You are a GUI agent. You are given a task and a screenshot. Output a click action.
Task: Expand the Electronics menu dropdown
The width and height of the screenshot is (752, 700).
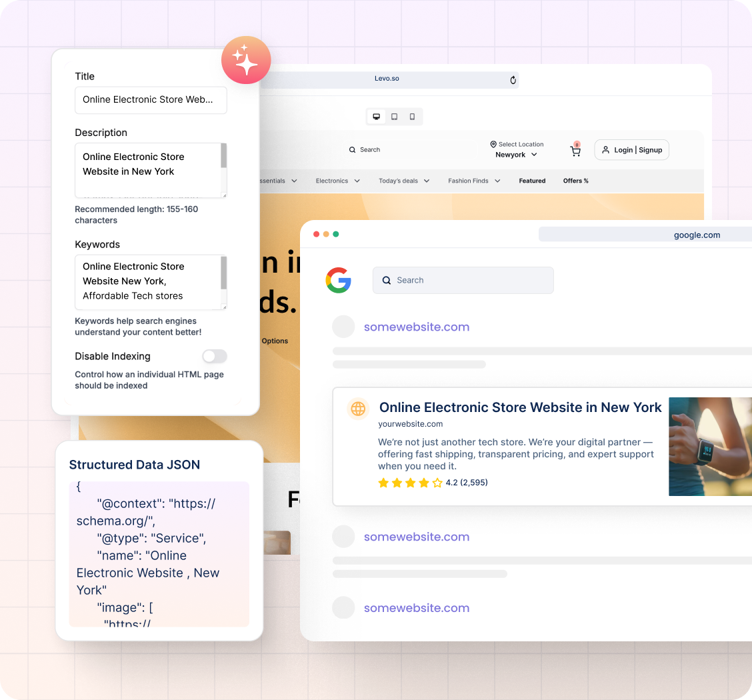point(337,181)
